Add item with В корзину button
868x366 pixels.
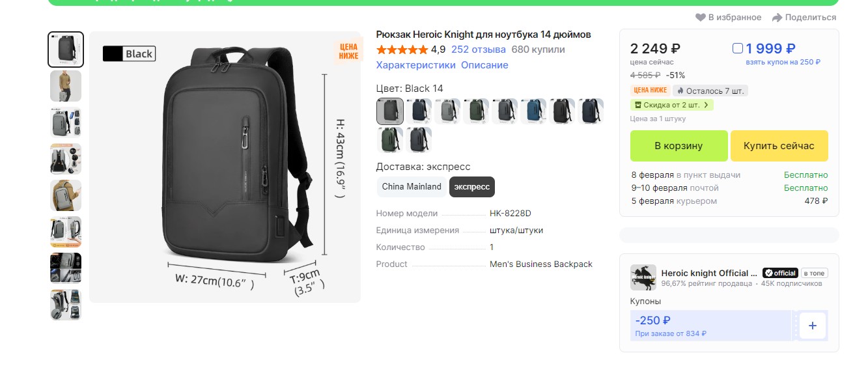click(679, 146)
